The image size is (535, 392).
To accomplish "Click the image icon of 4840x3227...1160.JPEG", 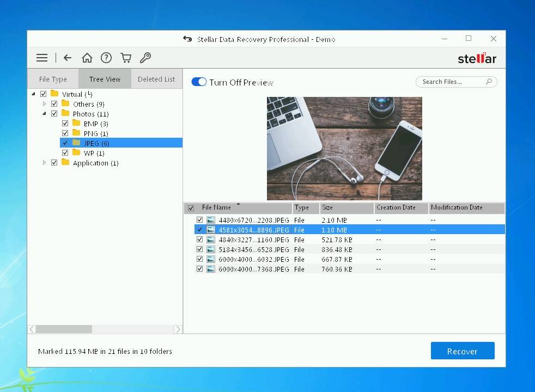I will (211, 240).
